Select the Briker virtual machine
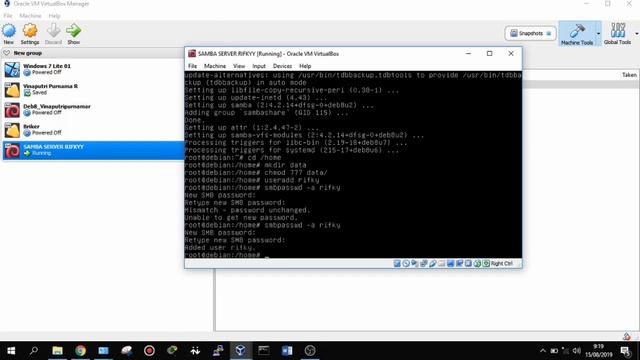The height and width of the screenshot is (360, 640). point(93,130)
